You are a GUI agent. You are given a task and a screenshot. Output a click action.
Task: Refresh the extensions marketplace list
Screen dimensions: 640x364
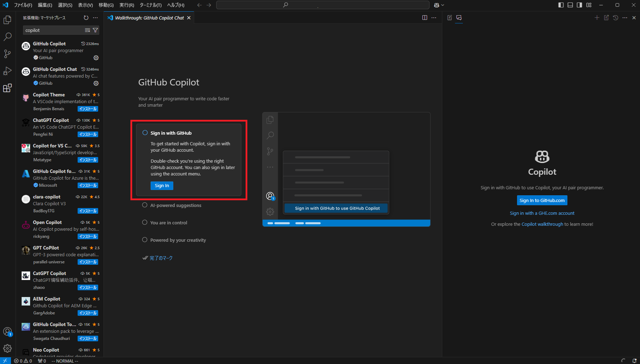pyautogui.click(x=86, y=17)
